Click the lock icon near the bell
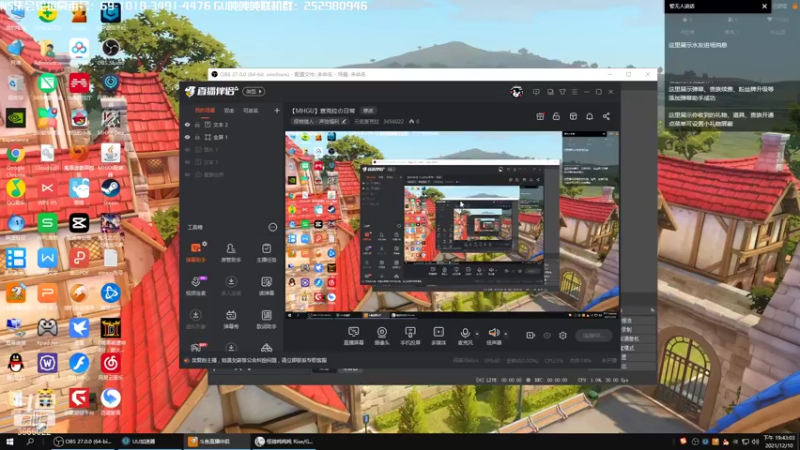This screenshot has height=450, width=800. coord(556,116)
